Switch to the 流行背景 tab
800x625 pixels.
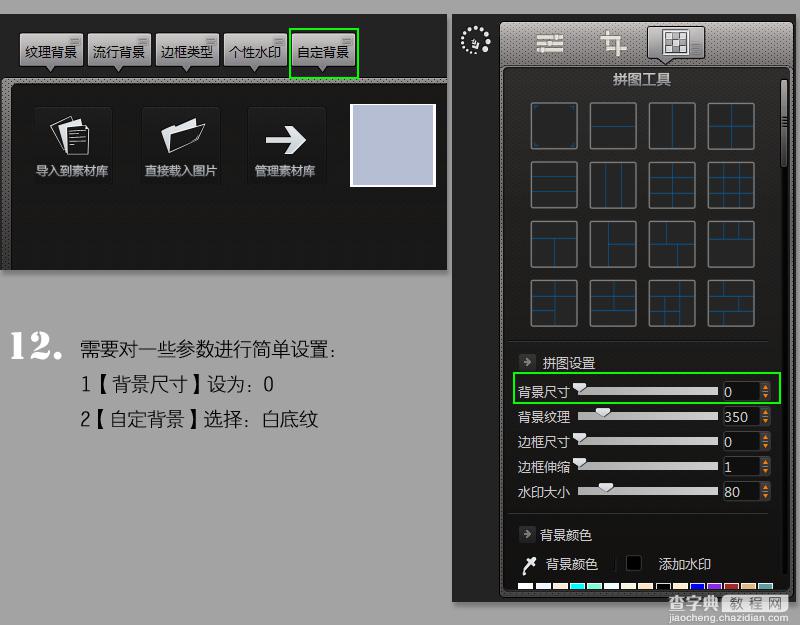[x=119, y=51]
